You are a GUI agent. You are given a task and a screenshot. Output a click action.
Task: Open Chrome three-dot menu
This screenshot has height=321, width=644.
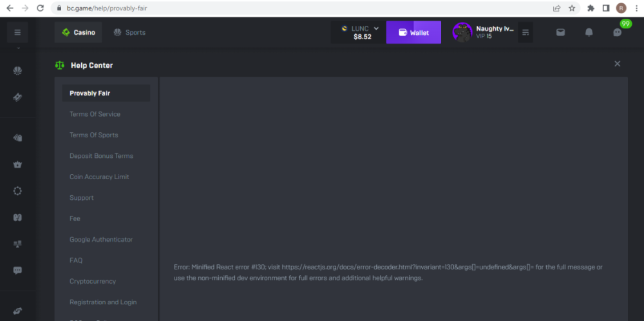[x=634, y=8]
